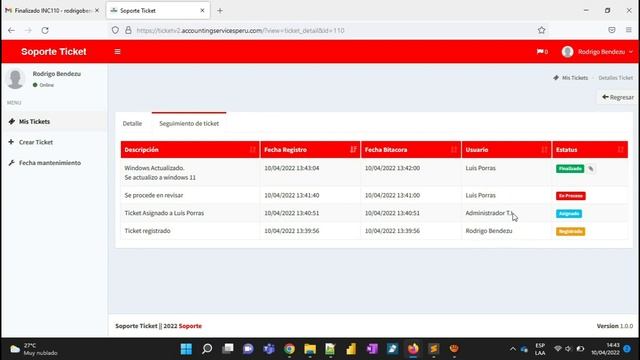Click the browser address bar URL

[240, 31]
